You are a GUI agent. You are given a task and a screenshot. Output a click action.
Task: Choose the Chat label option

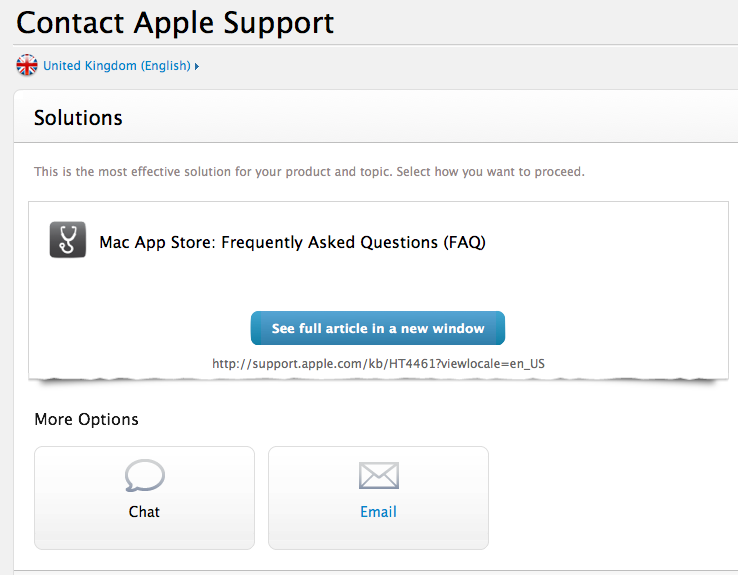pos(144,512)
